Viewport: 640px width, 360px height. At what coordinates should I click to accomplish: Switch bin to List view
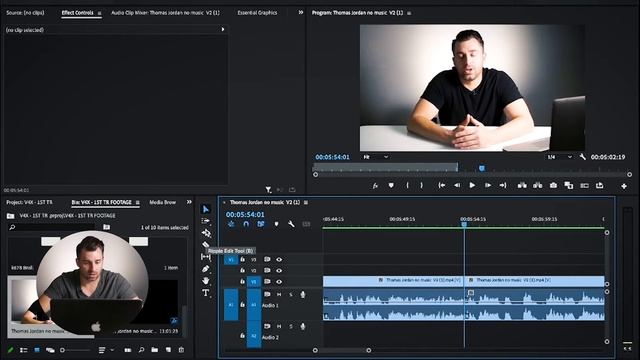pos(24,350)
